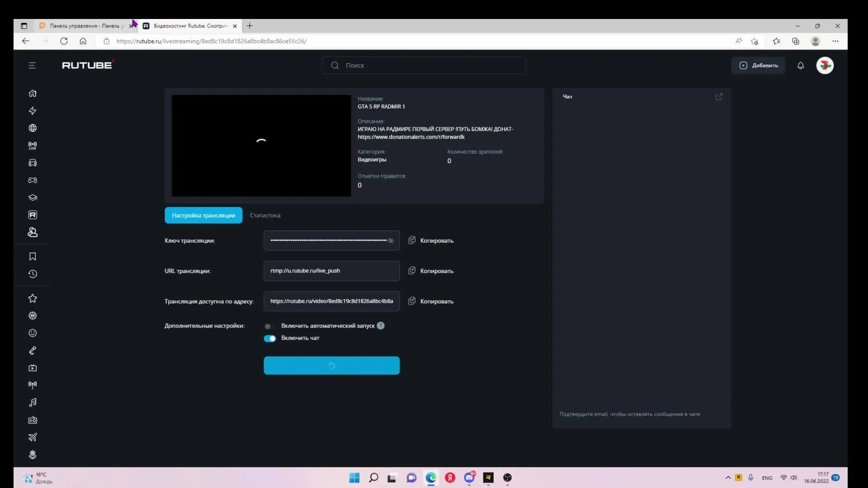The height and width of the screenshot is (488, 868).
Task: Open the airplane travel category
Action: click(33, 437)
